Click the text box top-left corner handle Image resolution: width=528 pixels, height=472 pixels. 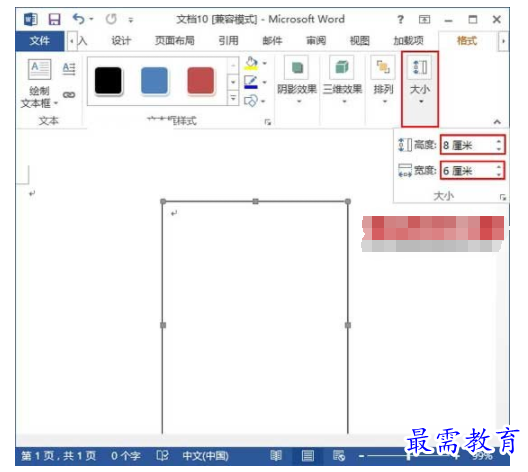point(163,201)
